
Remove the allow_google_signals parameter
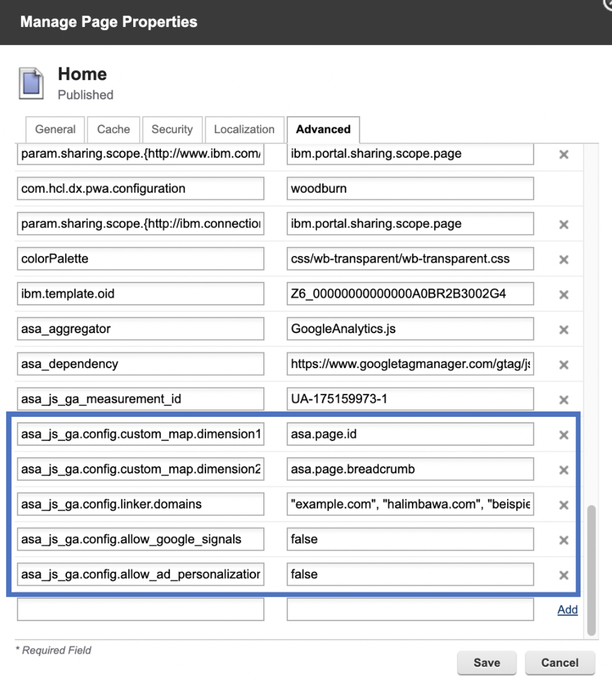tap(564, 539)
